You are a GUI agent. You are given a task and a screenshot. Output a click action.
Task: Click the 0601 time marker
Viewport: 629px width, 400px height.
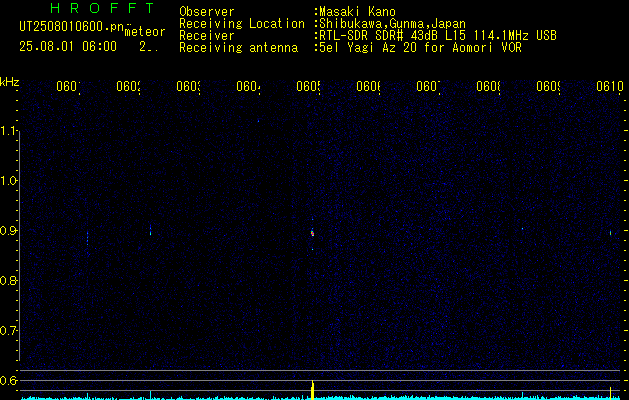pos(68,86)
